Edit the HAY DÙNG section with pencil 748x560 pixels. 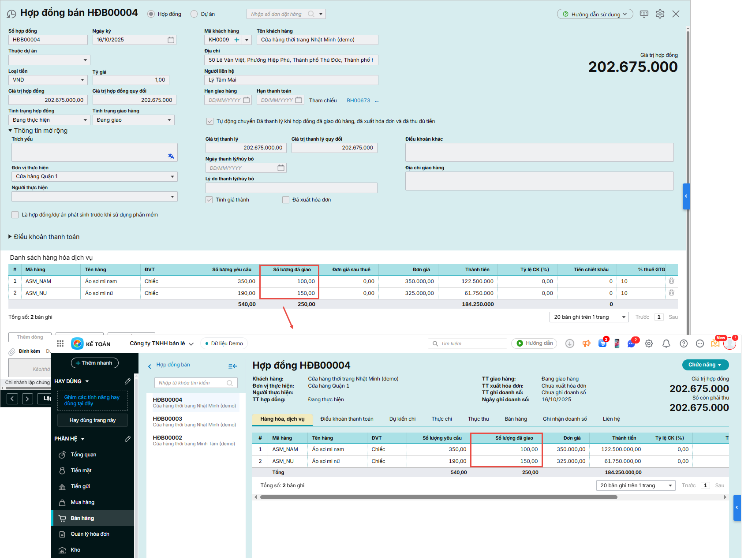coord(127,381)
